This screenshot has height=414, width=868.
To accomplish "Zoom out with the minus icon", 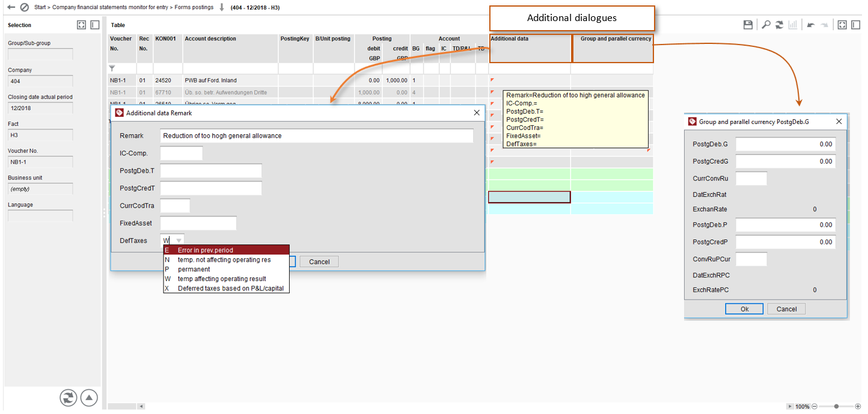I will (815, 407).
